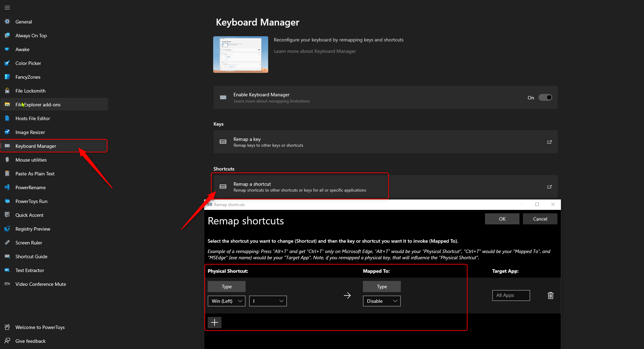The width and height of the screenshot is (644, 349).
Task: Click the Keyboard Manager sidebar keyboard icon
Action: [x=7, y=146]
